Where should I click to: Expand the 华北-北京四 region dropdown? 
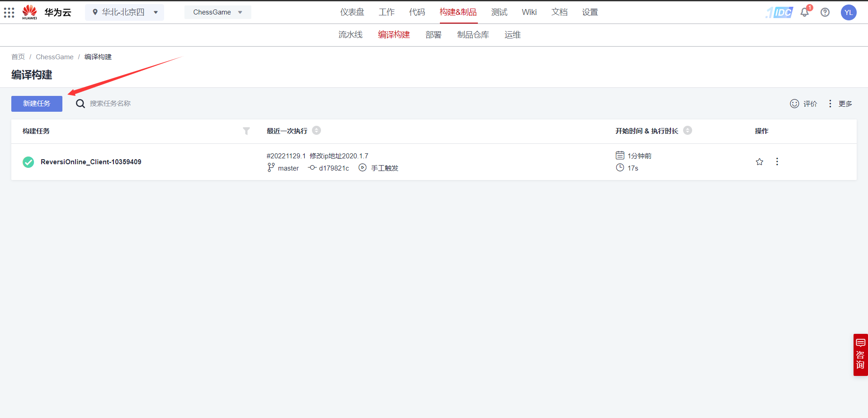(x=124, y=12)
